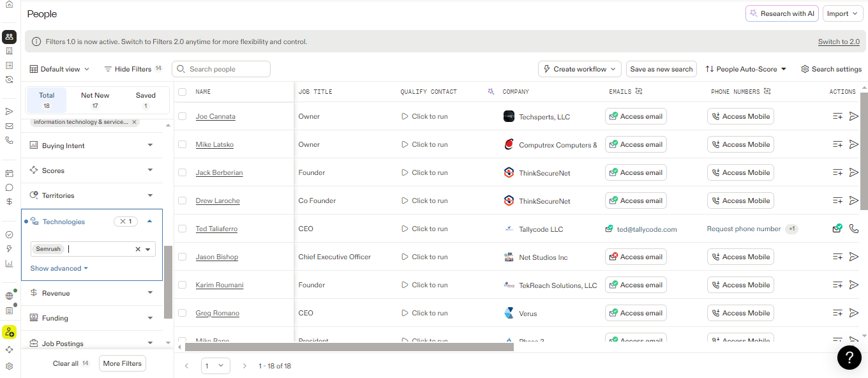Open settings gear in left sidebar

pyautogui.click(x=9, y=367)
